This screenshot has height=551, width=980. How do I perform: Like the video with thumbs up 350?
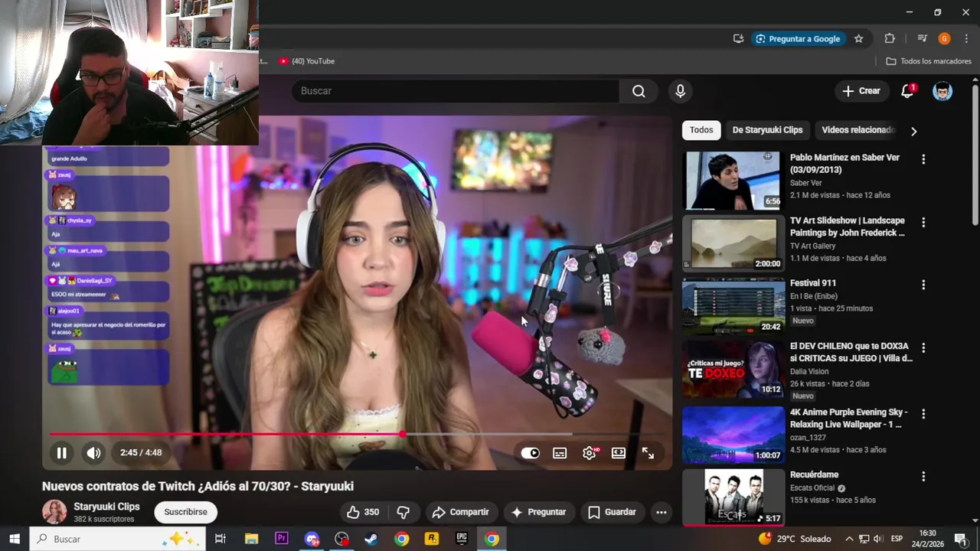(363, 512)
